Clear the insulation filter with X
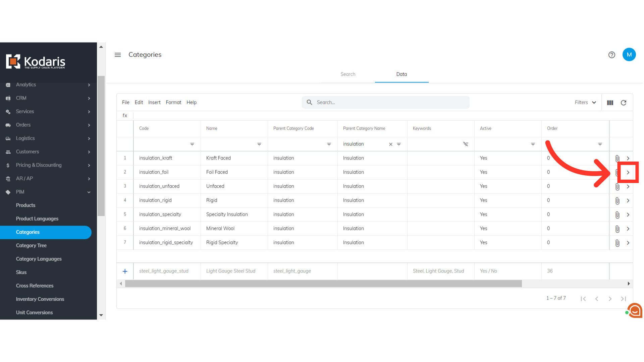This screenshot has height=362, width=644. pos(390,144)
